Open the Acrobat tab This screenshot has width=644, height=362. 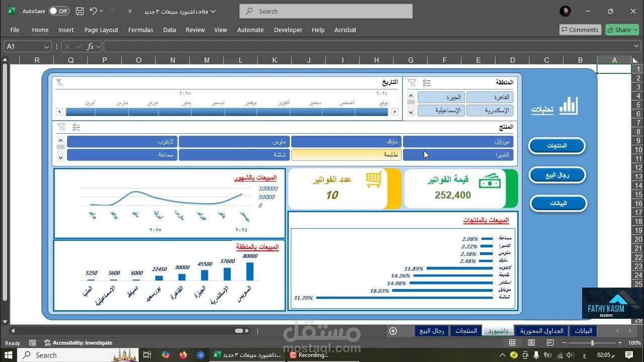point(346,30)
